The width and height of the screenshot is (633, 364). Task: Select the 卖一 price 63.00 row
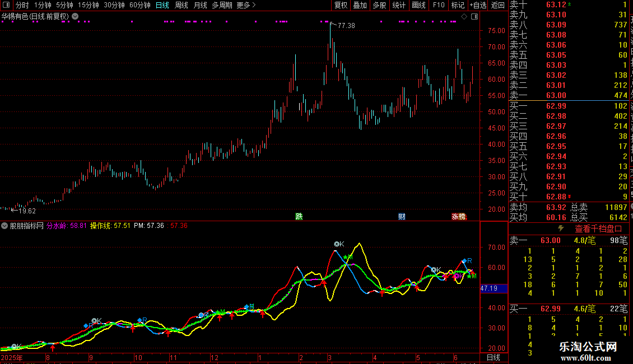pyautogui.click(x=569, y=96)
